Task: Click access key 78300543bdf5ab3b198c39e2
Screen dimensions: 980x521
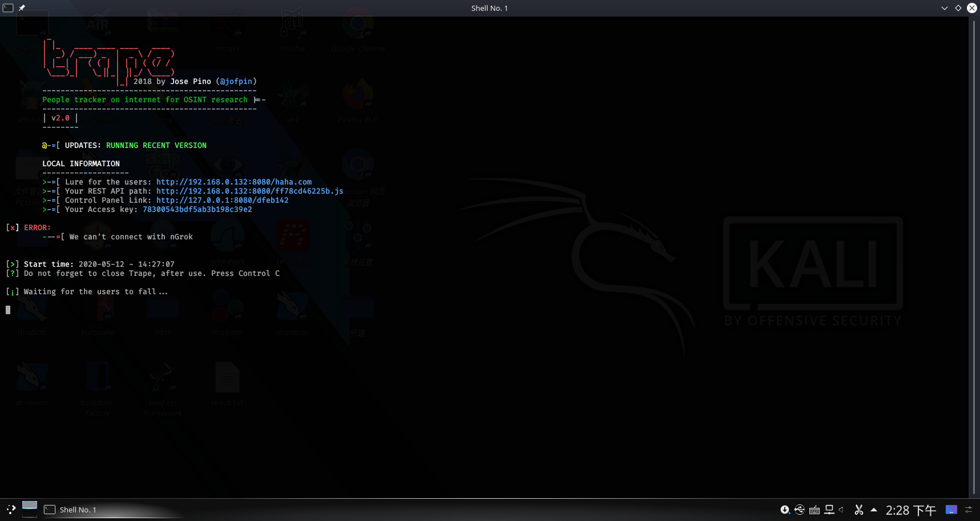Action: pyautogui.click(x=197, y=210)
